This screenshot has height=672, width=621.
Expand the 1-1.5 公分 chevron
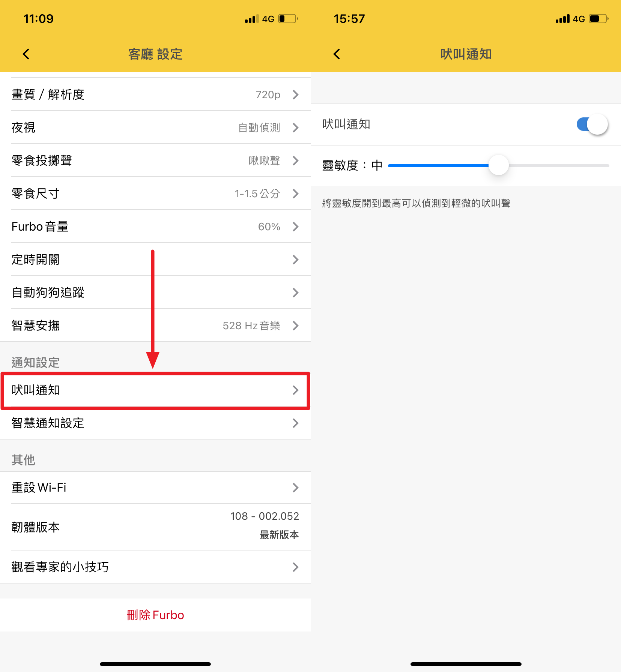click(x=296, y=193)
